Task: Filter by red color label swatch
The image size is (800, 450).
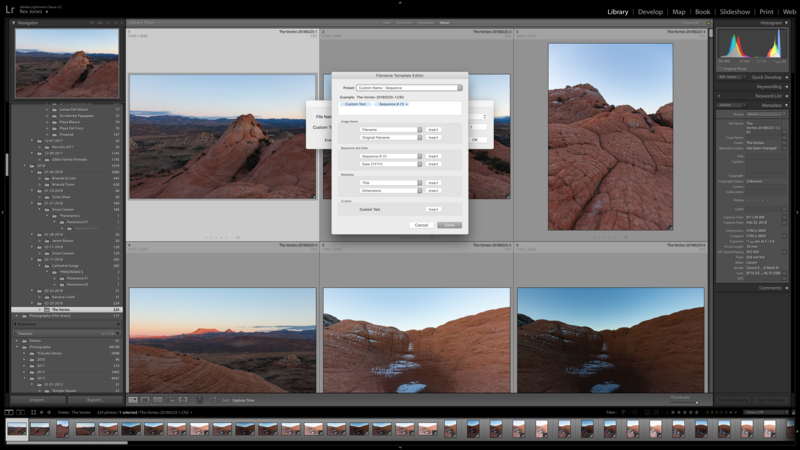Action: point(708,412)
